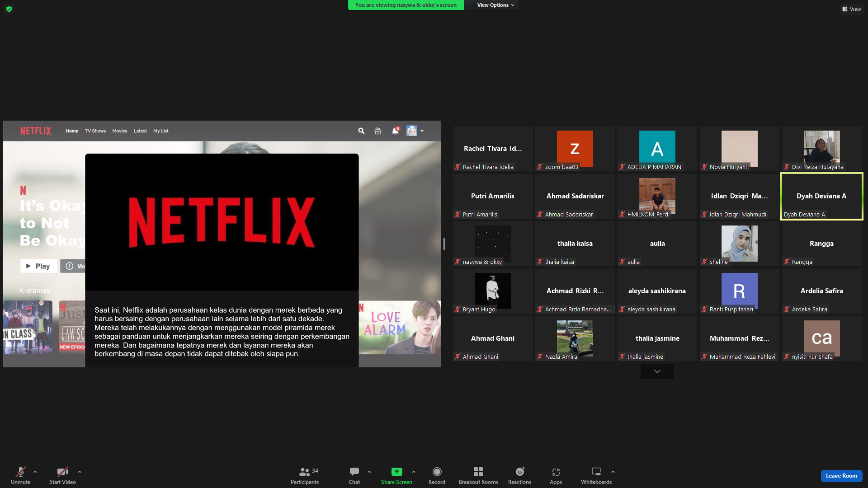
Task: Click muted mic icon for thalia jasmine
Action: coord(622,357)
